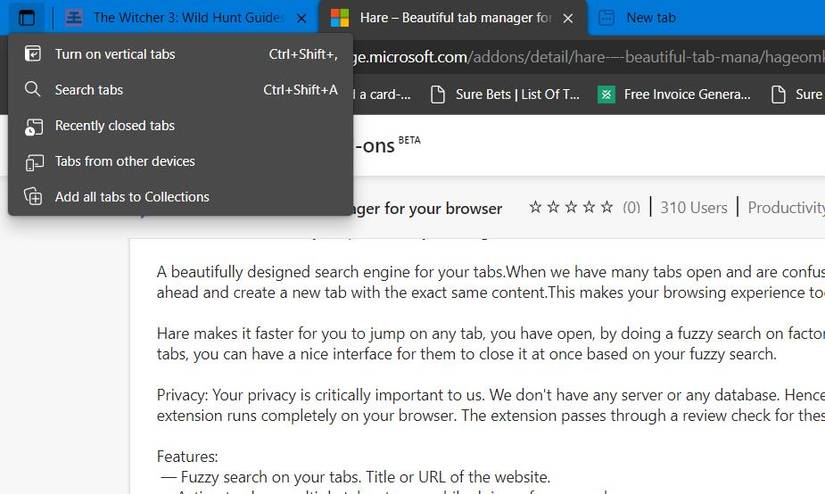Open Recently closed tabs

click(114, 126)
